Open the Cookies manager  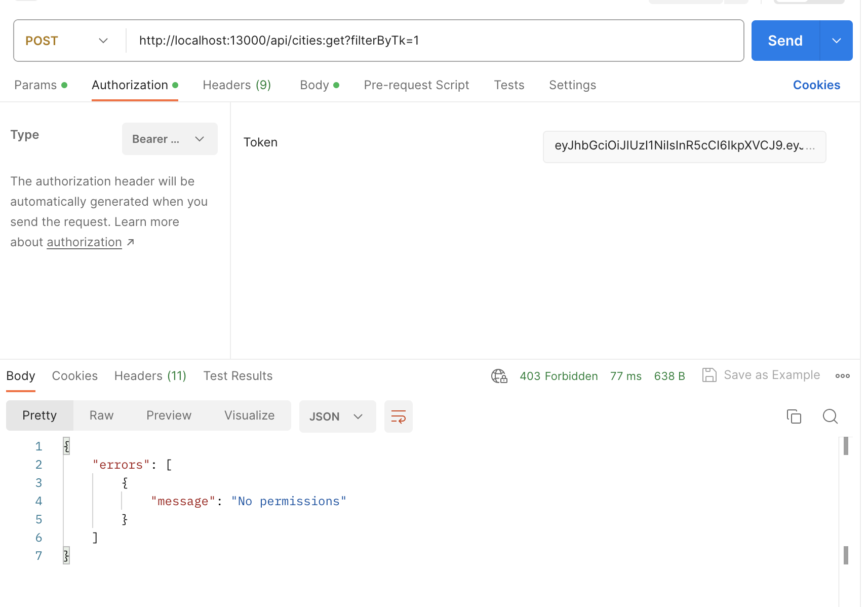pyautogui.click(x=816, y=85)
